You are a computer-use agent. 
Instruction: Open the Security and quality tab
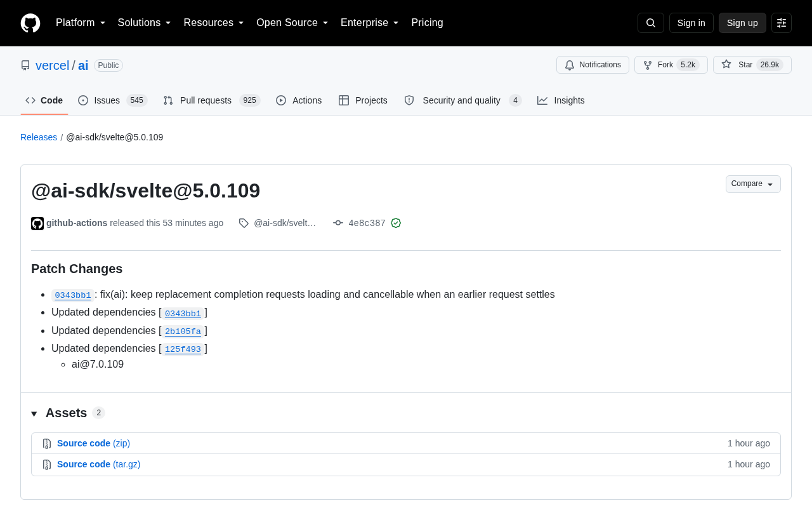click(x=462, y=100)
